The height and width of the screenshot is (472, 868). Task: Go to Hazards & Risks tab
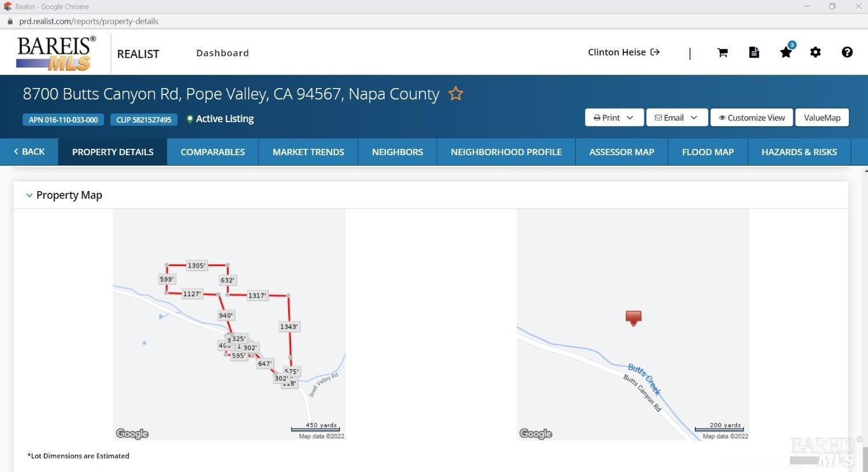pyautogui.click(x=799, y=152)
